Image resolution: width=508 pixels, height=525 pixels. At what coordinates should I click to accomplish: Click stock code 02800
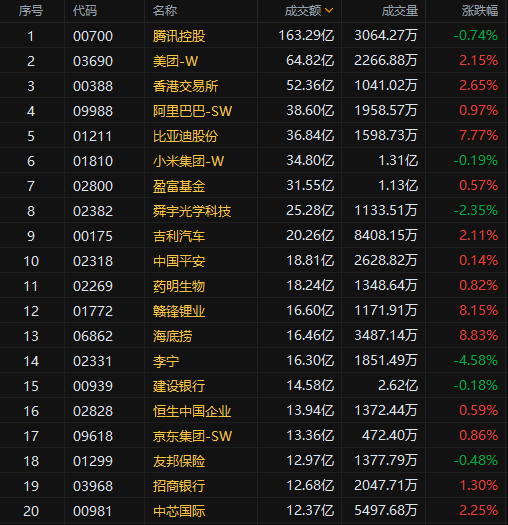93,186
